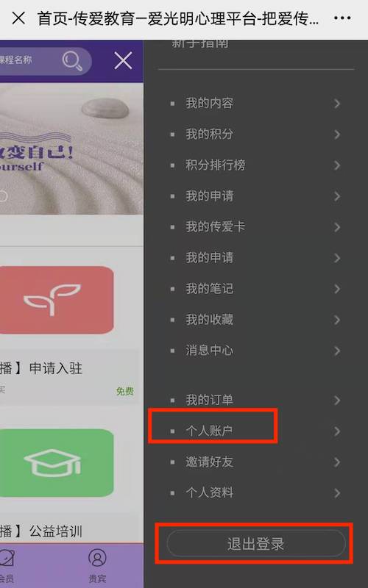Select 我的收藏 in side menu
The height and width of the screenshot is (588, 368).
[x=209, y=320]
